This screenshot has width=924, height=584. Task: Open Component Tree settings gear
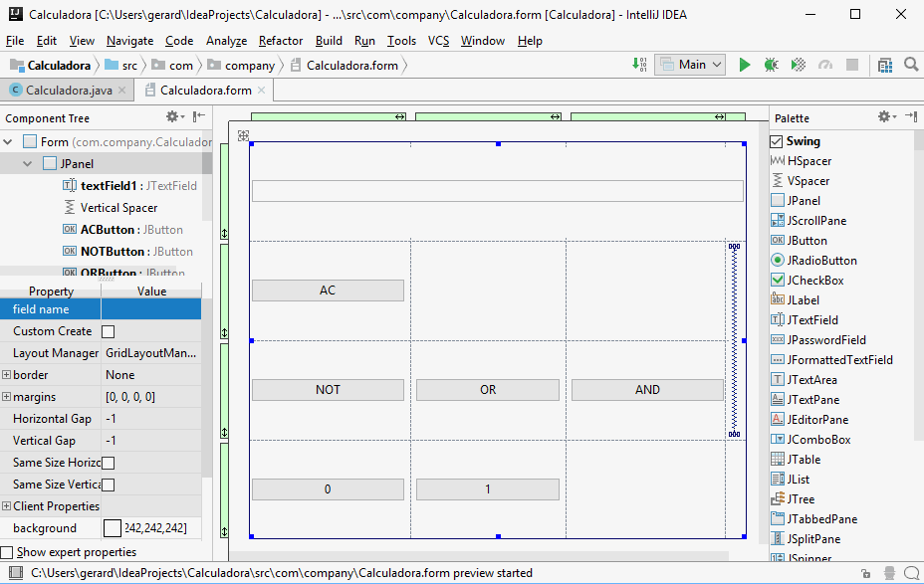coord(172,116)
